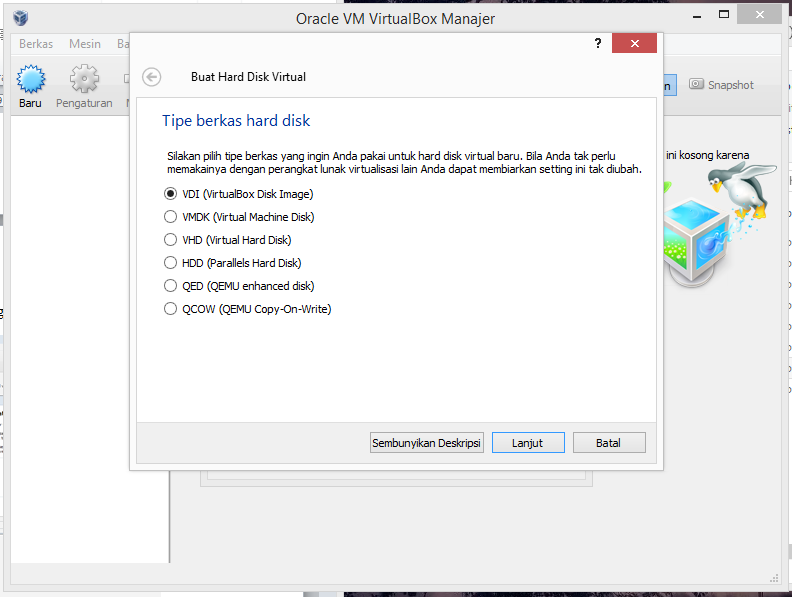Choose HDD (Parallels Hard Disk) format
This screenshot has height=597, width=792.
pos(233,263)
